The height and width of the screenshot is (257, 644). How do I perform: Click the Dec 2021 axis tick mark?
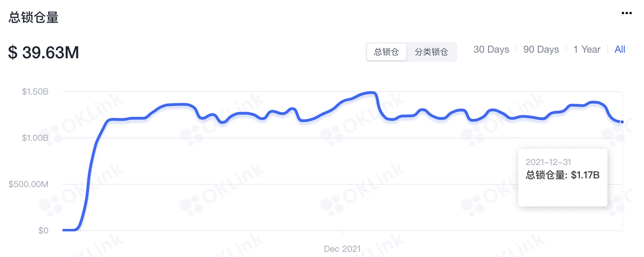coord(343,233)
